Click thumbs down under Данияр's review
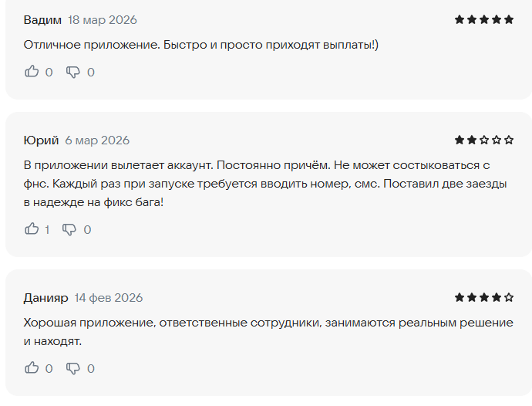 point(73,368)
